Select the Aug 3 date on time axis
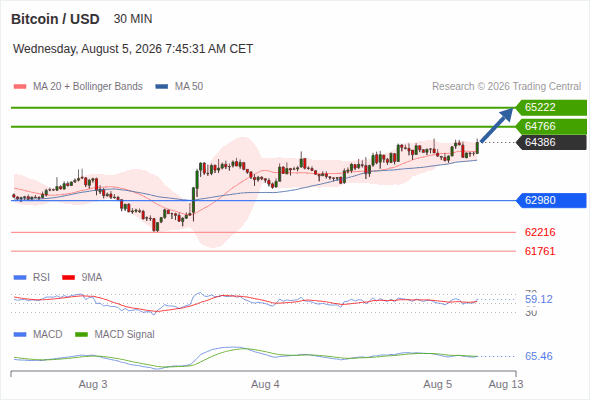 point(93,384)
